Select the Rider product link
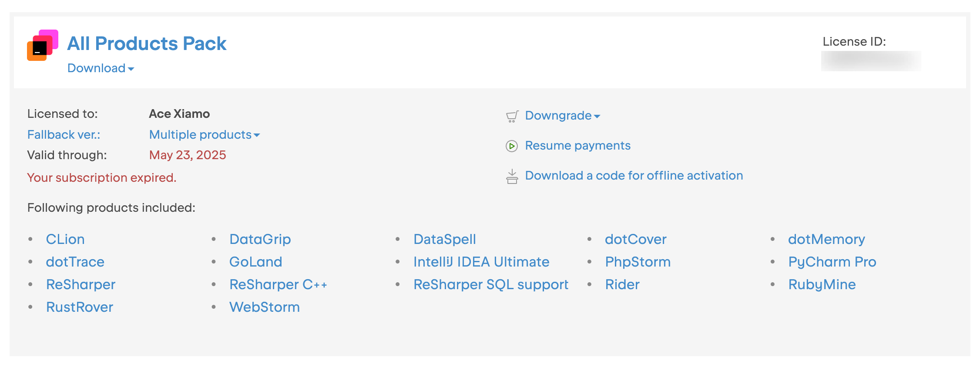Image resolution: width=980 pixels, height=367 pixels. coord(622,284)
